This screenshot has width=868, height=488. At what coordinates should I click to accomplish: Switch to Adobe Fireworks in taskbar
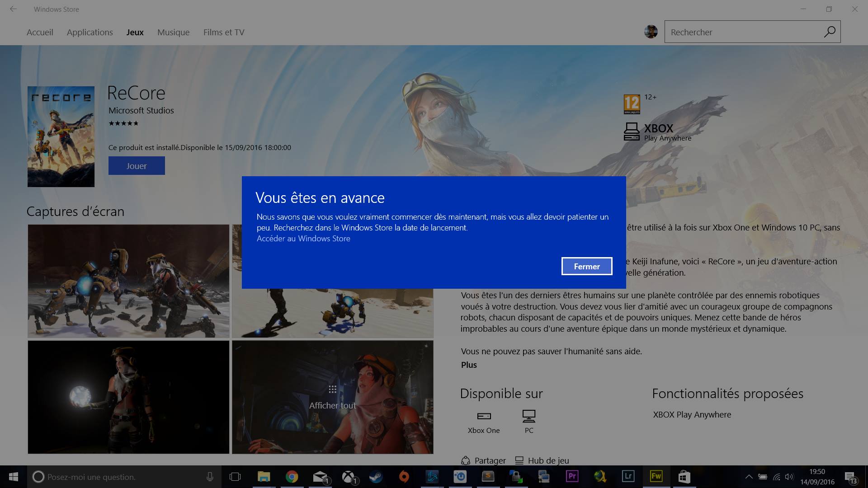pos(656,477)
